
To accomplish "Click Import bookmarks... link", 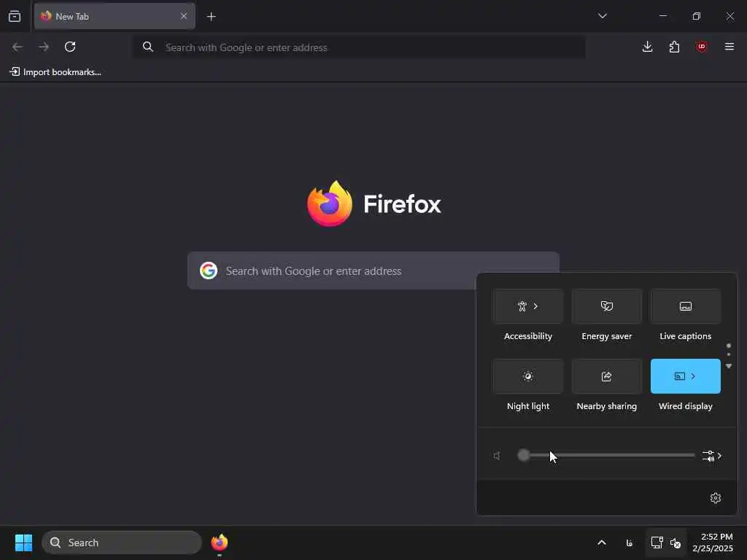I will (55, 72).
